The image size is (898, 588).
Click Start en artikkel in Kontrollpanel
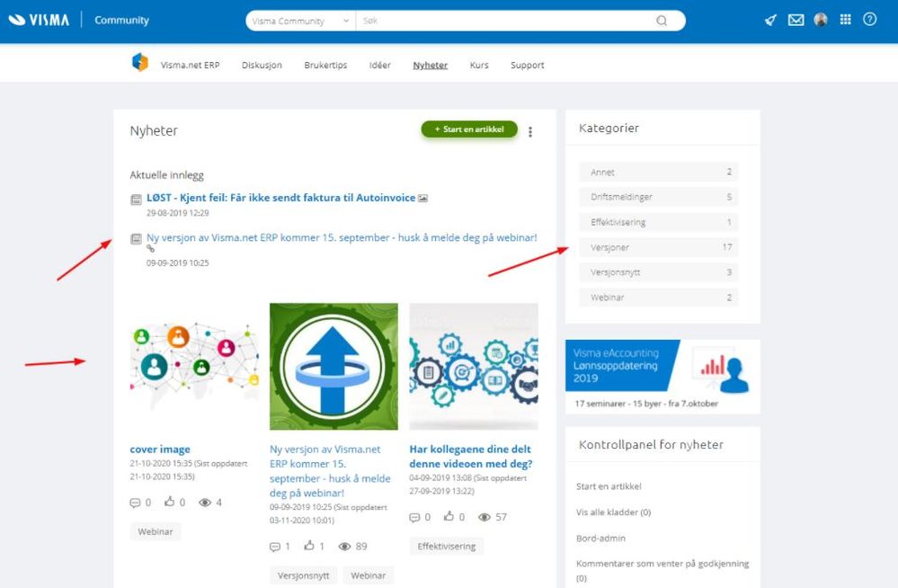(x=609, y=486)
